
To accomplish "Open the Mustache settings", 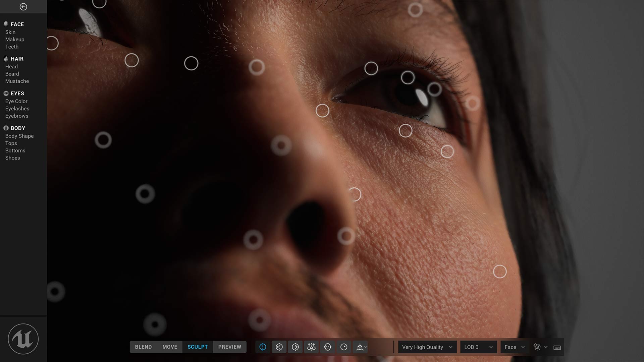I will coord(17,81).
